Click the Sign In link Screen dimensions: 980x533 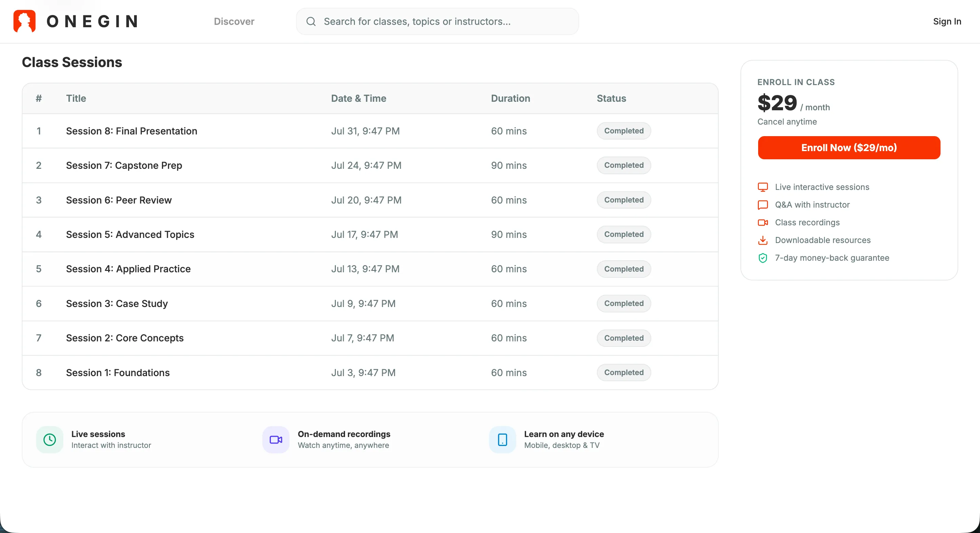pyautogui.click(x=947, y=21)
